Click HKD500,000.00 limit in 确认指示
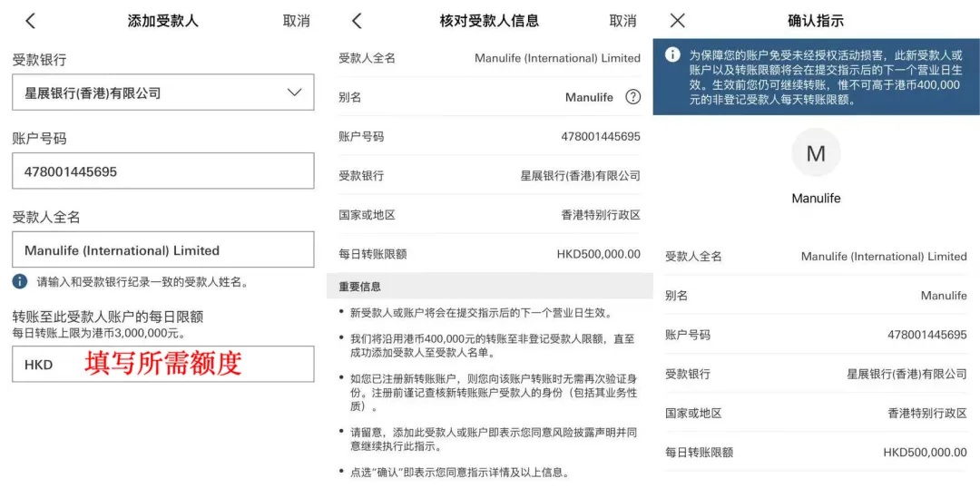The width and height of the screenshot is (980, 498). (x=925, y=453)
